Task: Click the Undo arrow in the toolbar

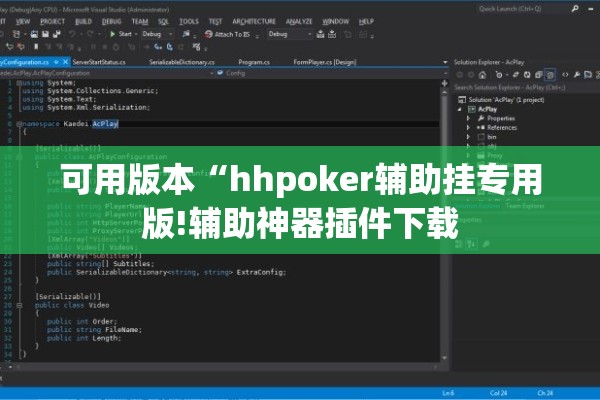Action: [x=72, y=34]
